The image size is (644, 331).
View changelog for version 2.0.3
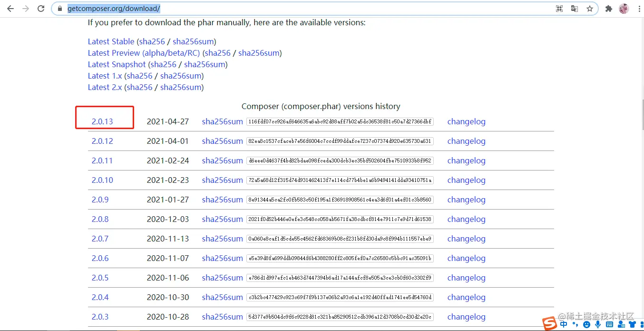click(466, 317)
